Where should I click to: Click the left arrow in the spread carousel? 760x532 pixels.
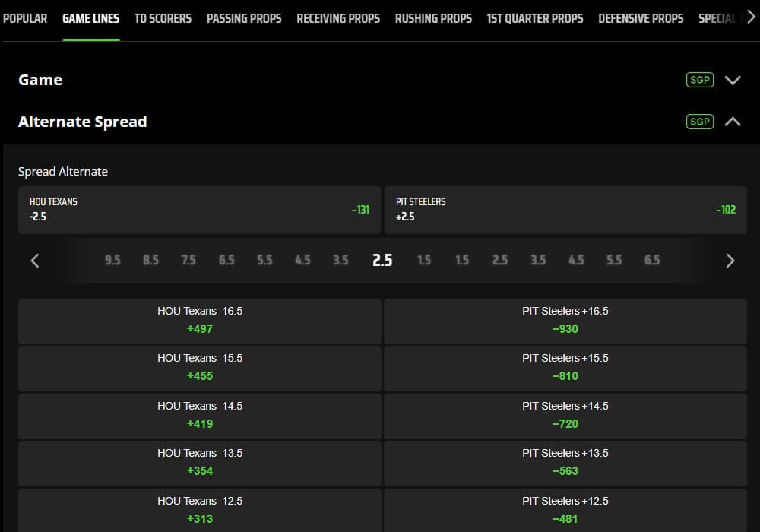tap(34, 261)
